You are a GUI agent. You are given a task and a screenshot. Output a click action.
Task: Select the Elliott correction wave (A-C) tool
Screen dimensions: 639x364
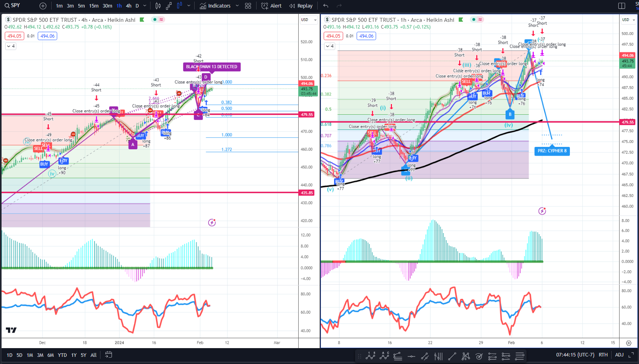[x=384, y=356]
